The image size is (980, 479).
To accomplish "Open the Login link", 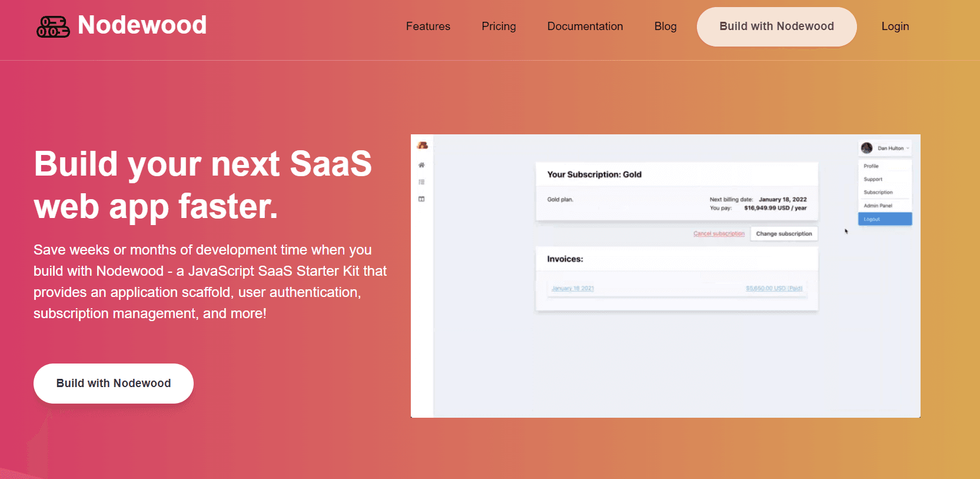I will 895,27.
